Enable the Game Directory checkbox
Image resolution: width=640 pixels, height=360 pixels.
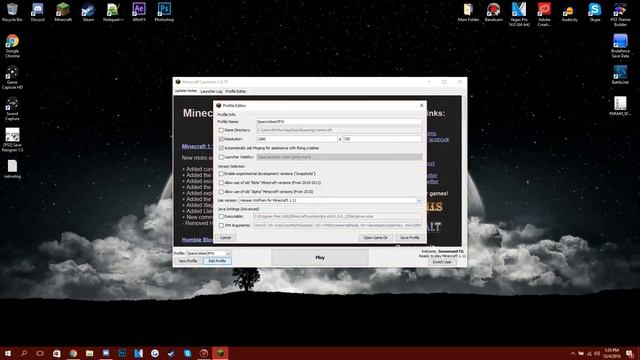point(221,130)
